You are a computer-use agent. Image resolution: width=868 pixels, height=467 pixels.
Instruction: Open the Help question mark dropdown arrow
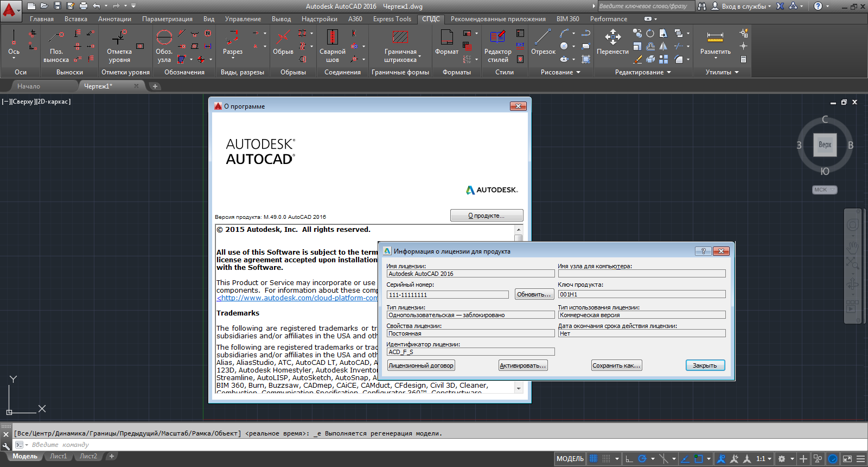click(x=827, y=6)
